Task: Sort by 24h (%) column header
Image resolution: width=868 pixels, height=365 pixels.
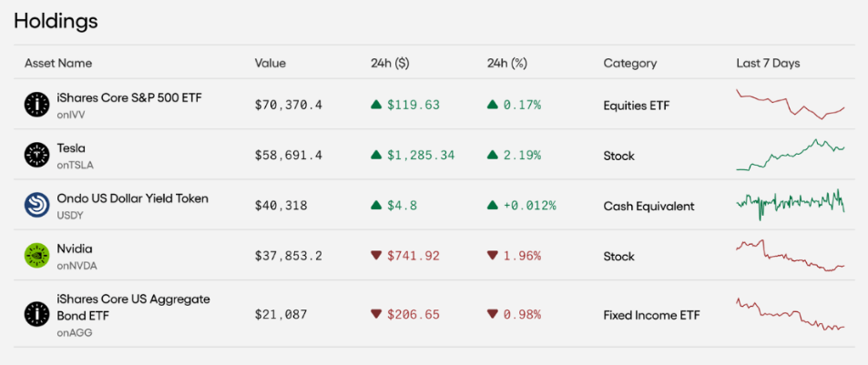Action: point(509,64)
